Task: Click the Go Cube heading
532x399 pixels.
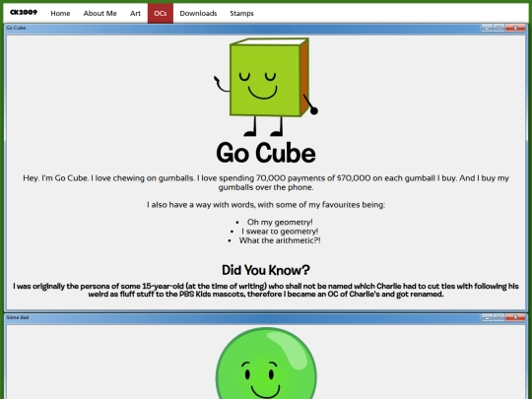Action: (x=266, y=153)
